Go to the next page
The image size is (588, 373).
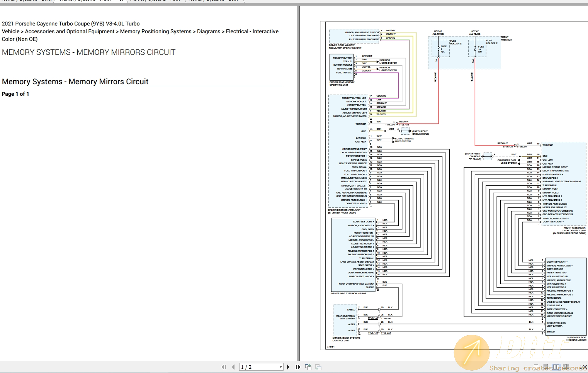pyautogui.click(x=288, y=367)
